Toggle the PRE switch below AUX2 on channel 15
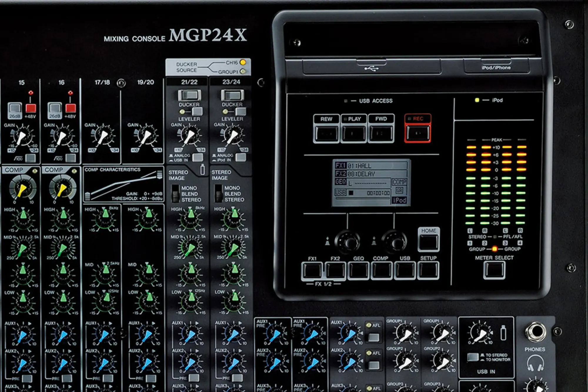 tap(27, 378)
